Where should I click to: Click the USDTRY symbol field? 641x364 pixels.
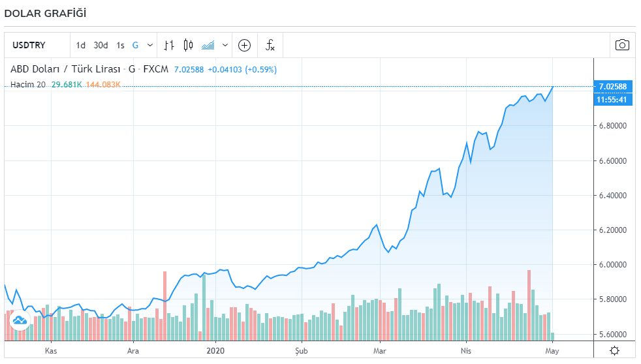point(29,45)
